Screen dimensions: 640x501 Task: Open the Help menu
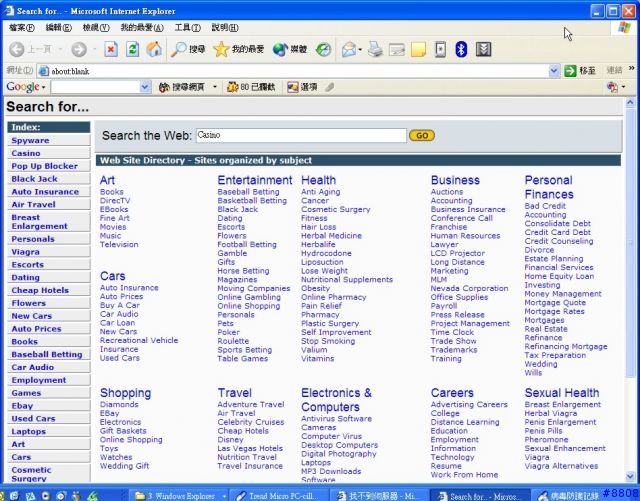pos(224,27)
